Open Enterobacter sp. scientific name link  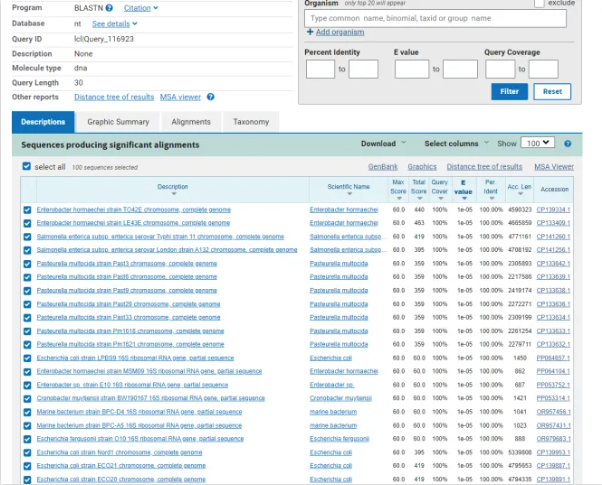coord(332,385)
